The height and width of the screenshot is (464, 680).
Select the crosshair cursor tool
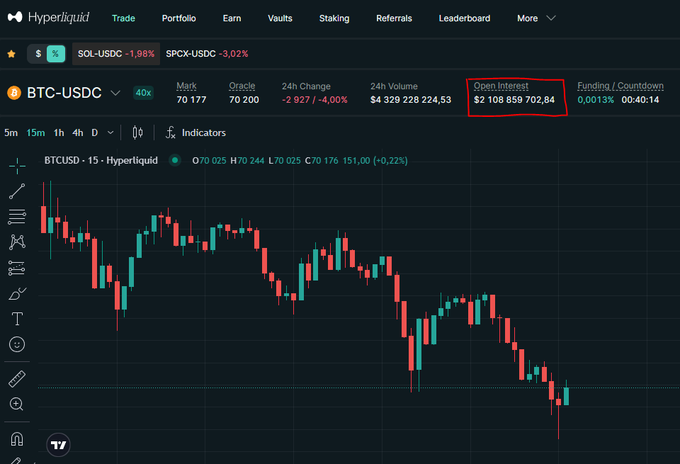17,166
